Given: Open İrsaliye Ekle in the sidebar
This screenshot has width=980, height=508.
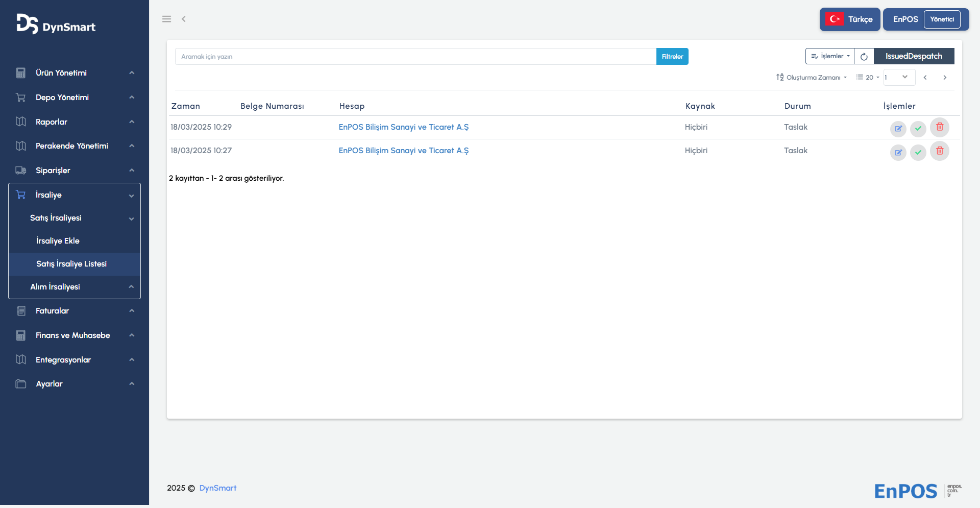Looking at the screenshot, I should [58, 241].
